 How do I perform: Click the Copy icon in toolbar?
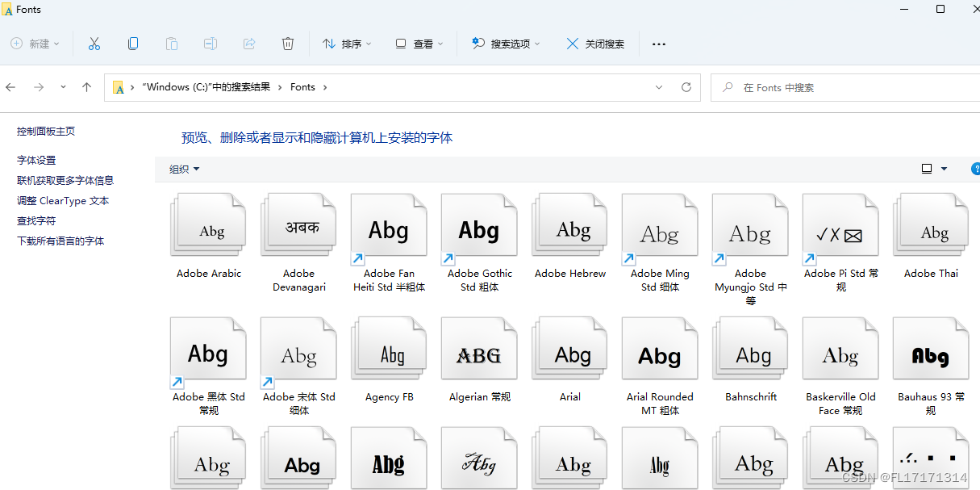[x=133, y=44]
